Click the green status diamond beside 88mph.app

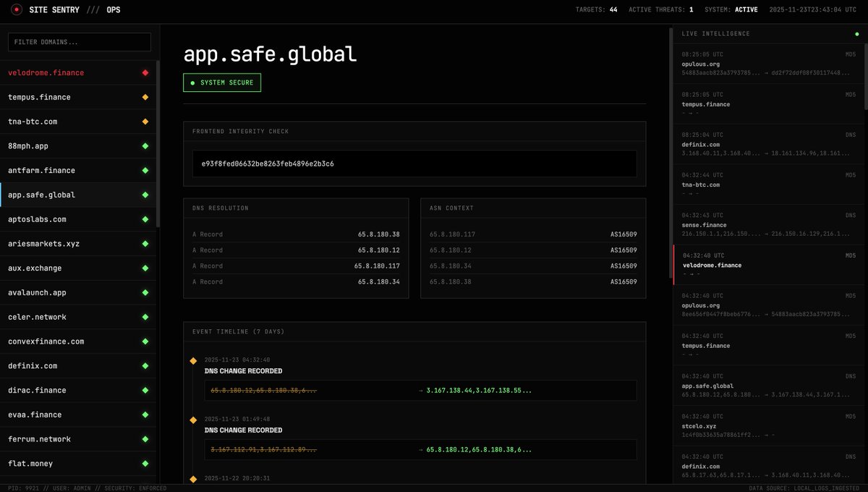point(145,146)
